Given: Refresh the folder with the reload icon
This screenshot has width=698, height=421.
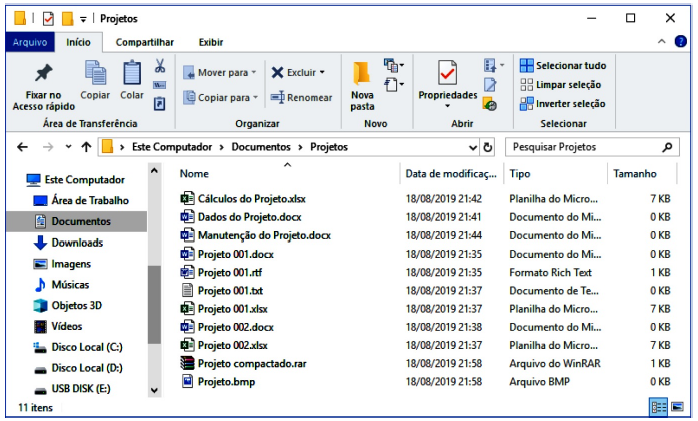Looking at the screenshot, I should [x=488, y=147].
